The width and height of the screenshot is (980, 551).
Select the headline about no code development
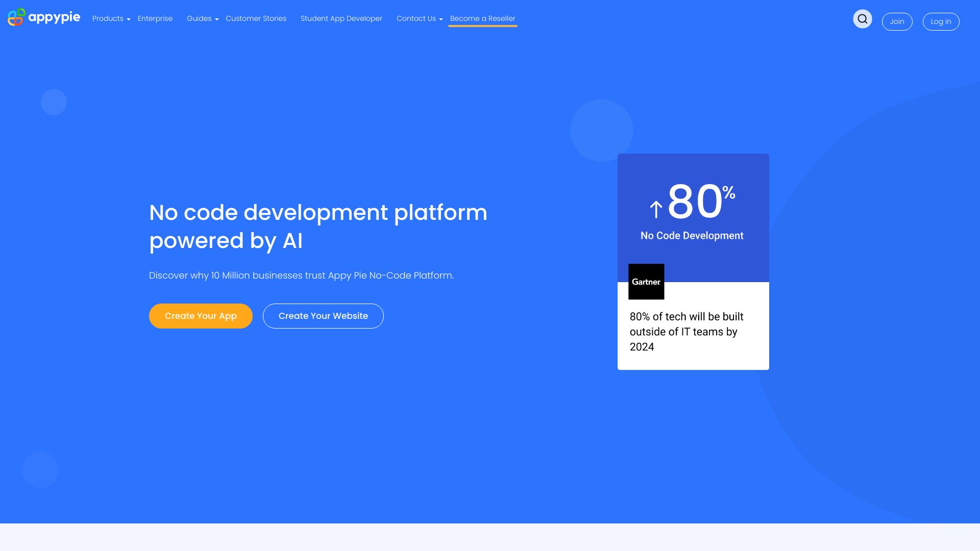coord(318,226)
